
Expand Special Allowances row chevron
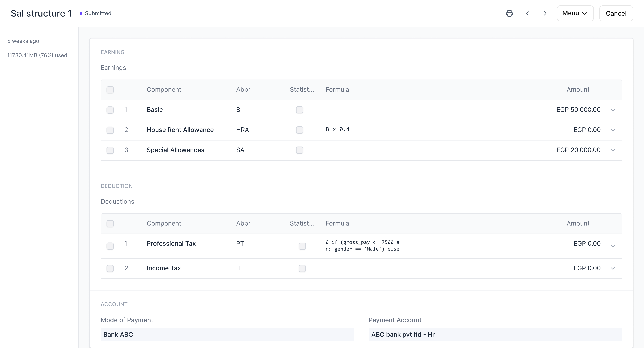(613, 150)
